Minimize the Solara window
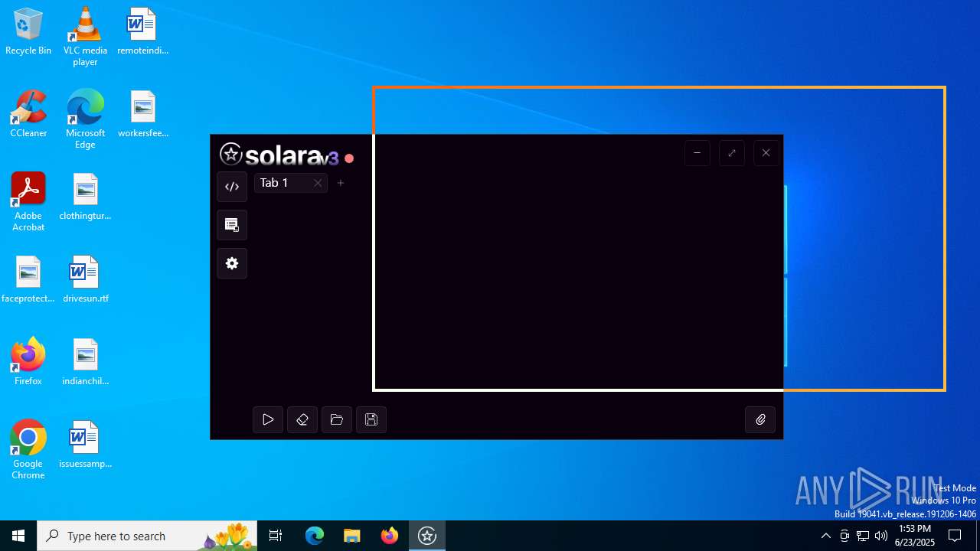 (x=697, y=153)
